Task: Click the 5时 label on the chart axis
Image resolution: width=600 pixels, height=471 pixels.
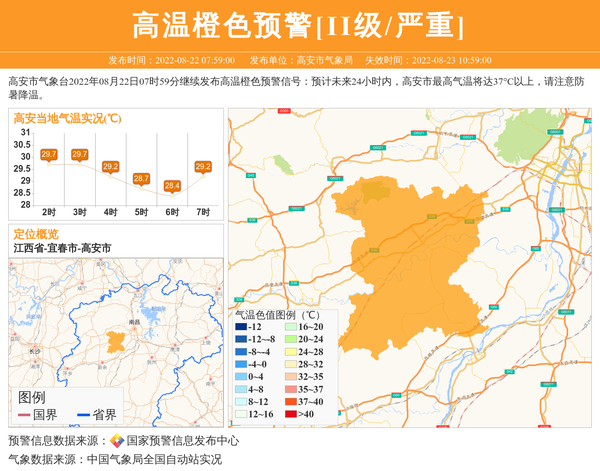Action: click(x=141, y=212)
